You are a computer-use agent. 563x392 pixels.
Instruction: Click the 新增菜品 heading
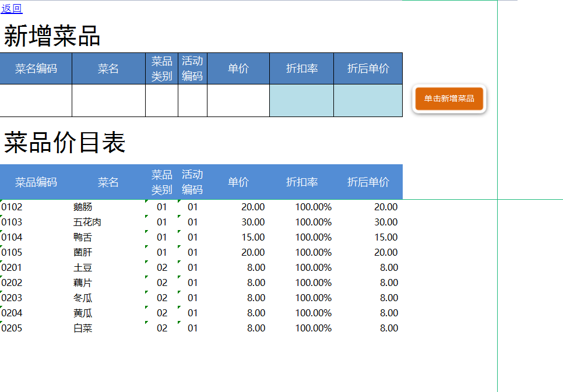click(52, 36)
